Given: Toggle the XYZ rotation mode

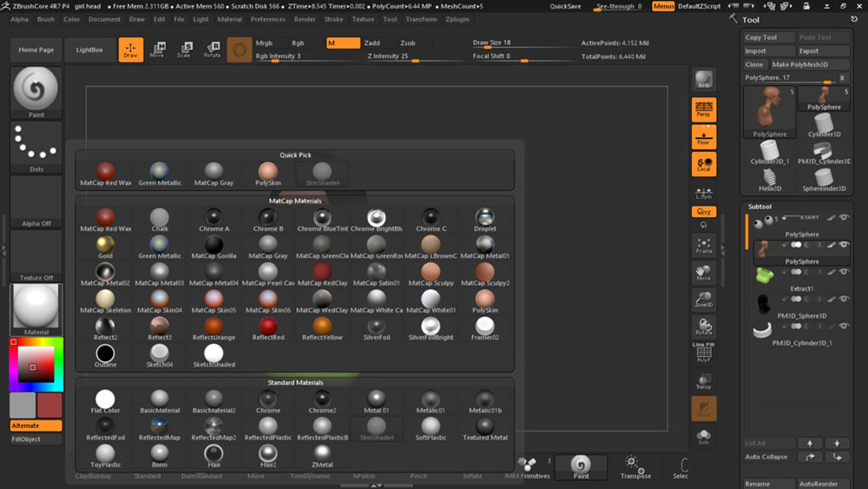Looking at the screenshot, I should [x=704, y=212].
